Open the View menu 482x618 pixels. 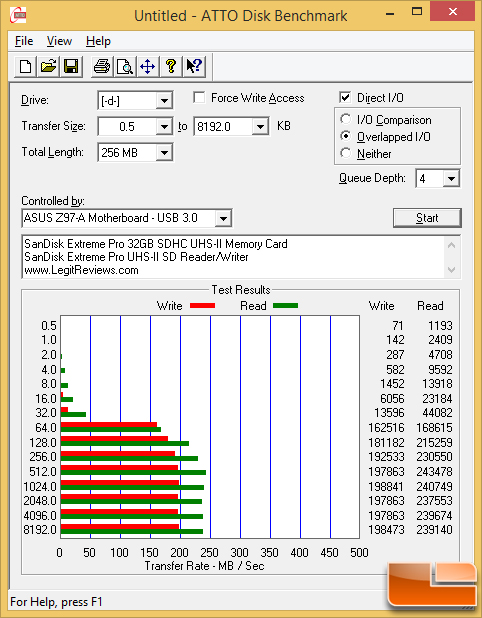(59, 41)
